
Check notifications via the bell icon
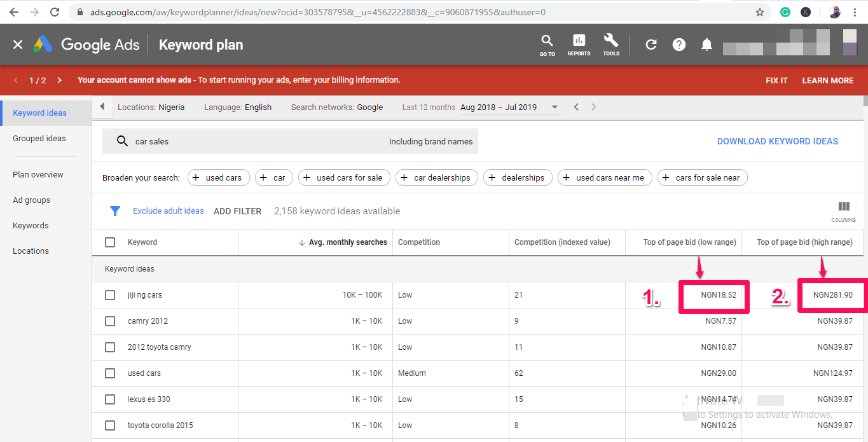(x=706, y=44)
